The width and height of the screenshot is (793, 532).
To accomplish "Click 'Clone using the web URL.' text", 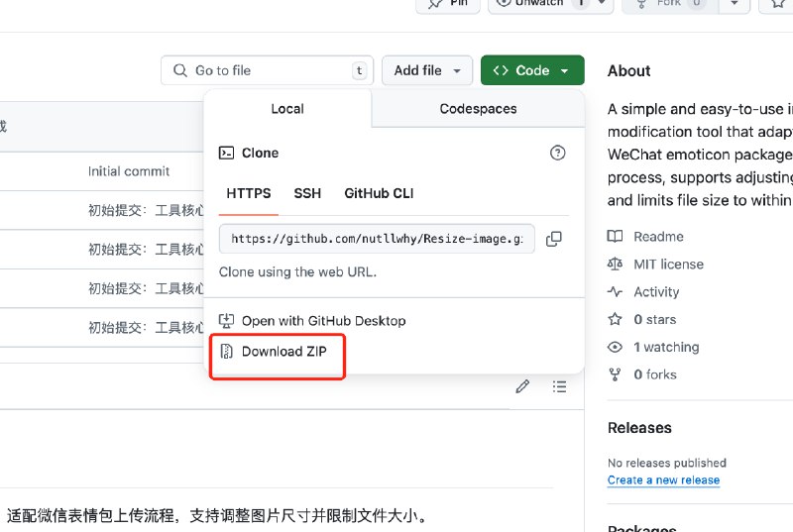I will pos(298,271).
